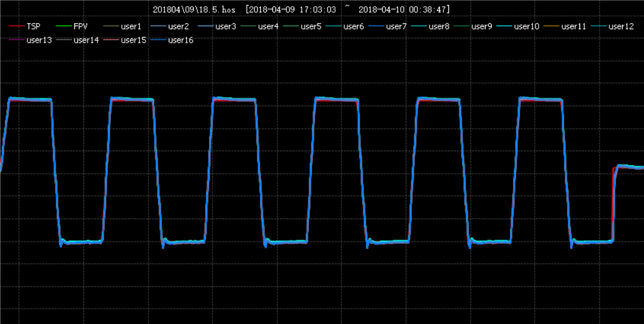
Task: Click the TSP legend entry
Action: 24,26
